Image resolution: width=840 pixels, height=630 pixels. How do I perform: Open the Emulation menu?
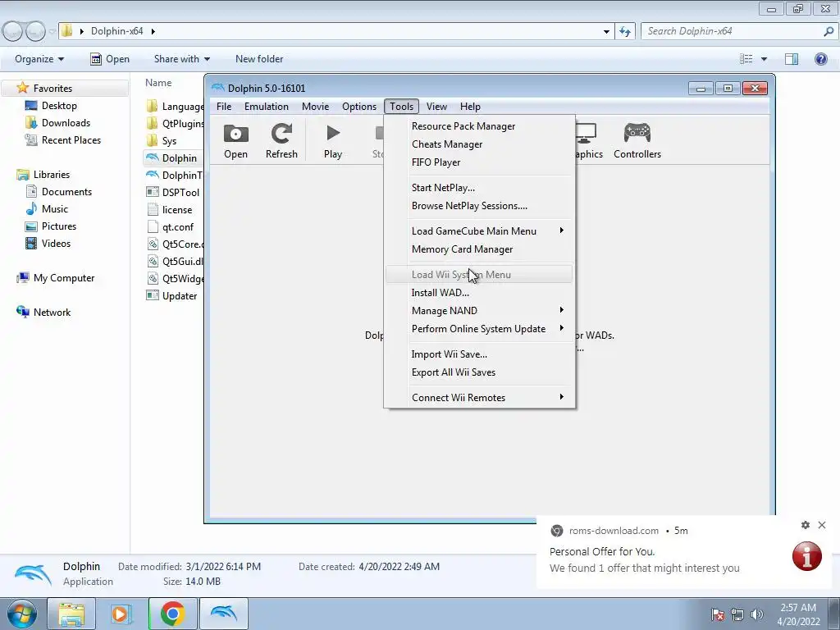267,107
